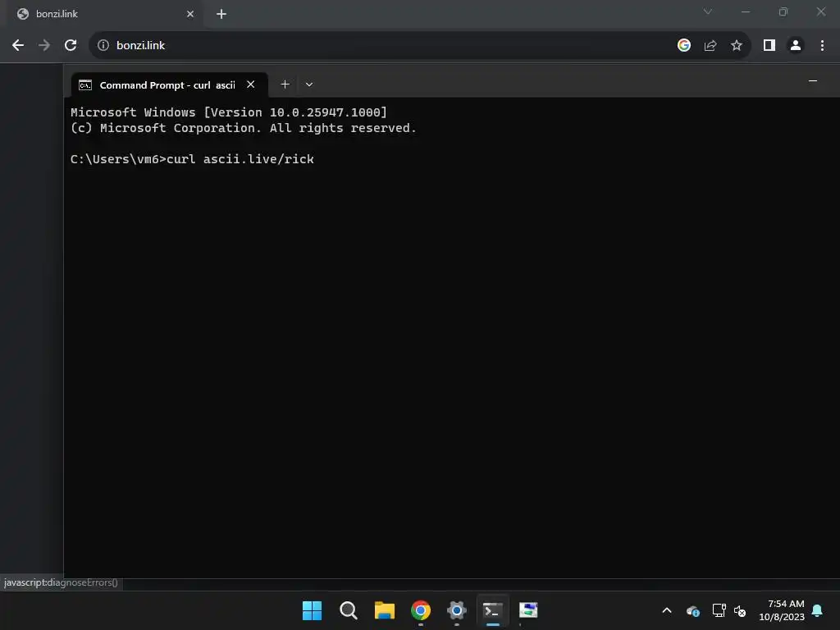Open the clock showing 7:54 AM
This screenshot has height=630, width=840.
[782, 610]
